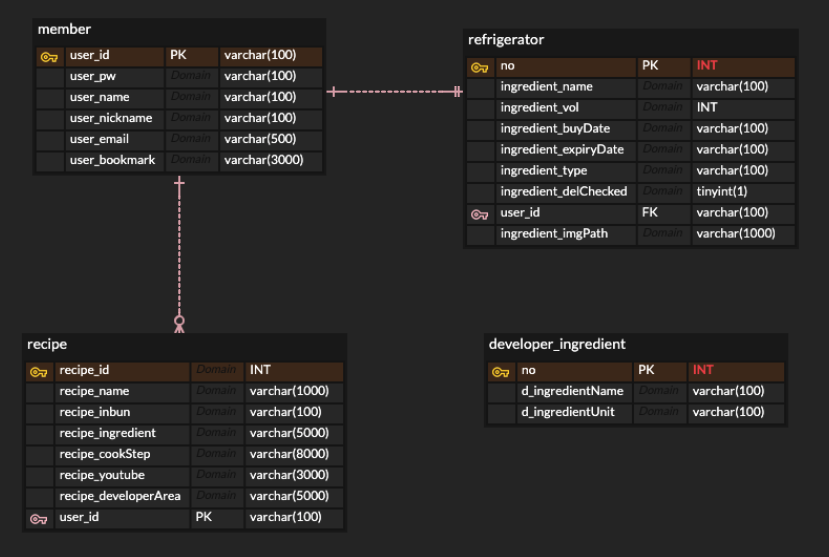Click the ingredient_expiryDate column
This screenshot has height=557, width=829.
coord(562,150)
